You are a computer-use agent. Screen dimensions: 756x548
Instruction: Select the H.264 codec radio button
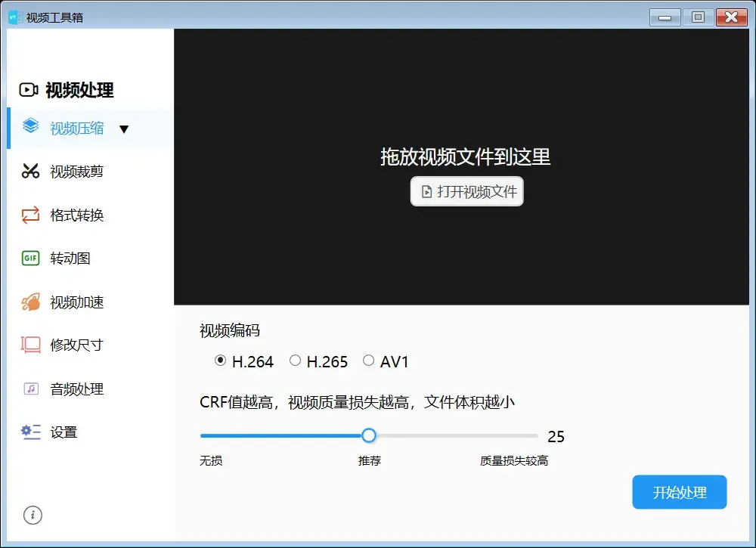point(220,361)
